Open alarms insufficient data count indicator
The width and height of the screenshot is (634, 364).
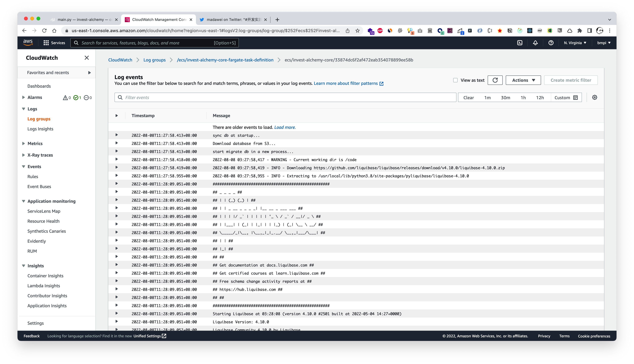pyautogui.click(x=88, y=97)
